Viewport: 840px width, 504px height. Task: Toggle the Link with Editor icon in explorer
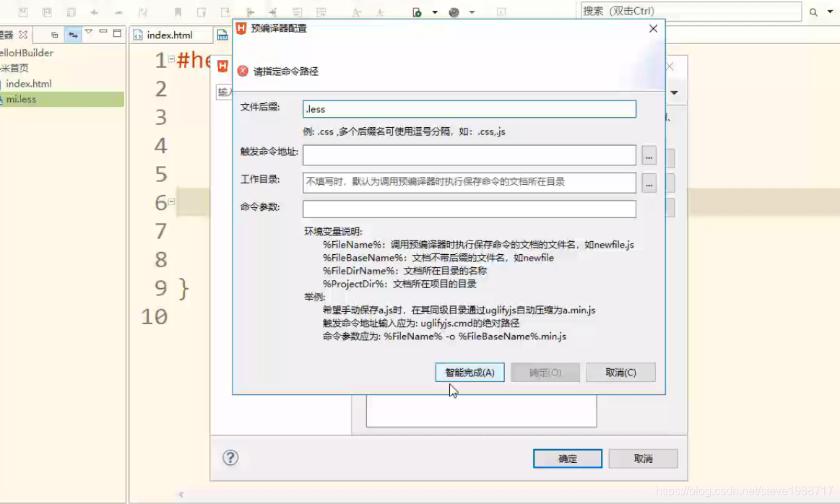click(x=73, y=35)
